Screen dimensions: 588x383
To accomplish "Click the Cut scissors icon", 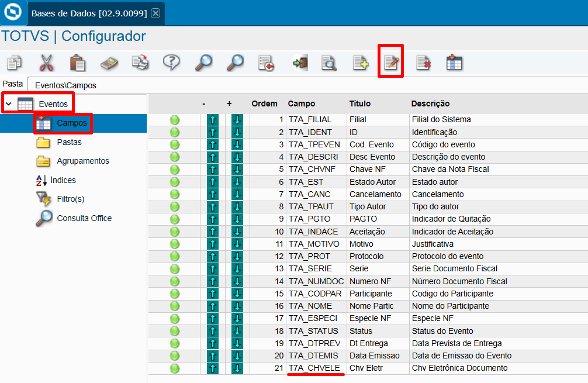I will point(47,63).
